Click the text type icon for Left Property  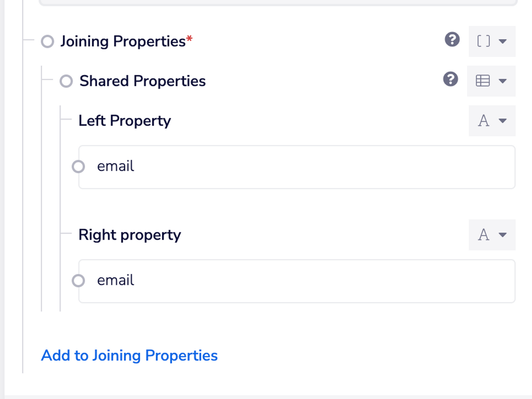[483, 121]
